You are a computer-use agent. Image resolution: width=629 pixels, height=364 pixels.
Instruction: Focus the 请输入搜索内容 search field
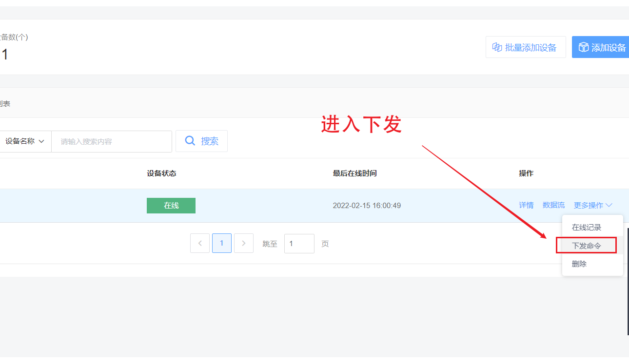[x=112, y=141]
